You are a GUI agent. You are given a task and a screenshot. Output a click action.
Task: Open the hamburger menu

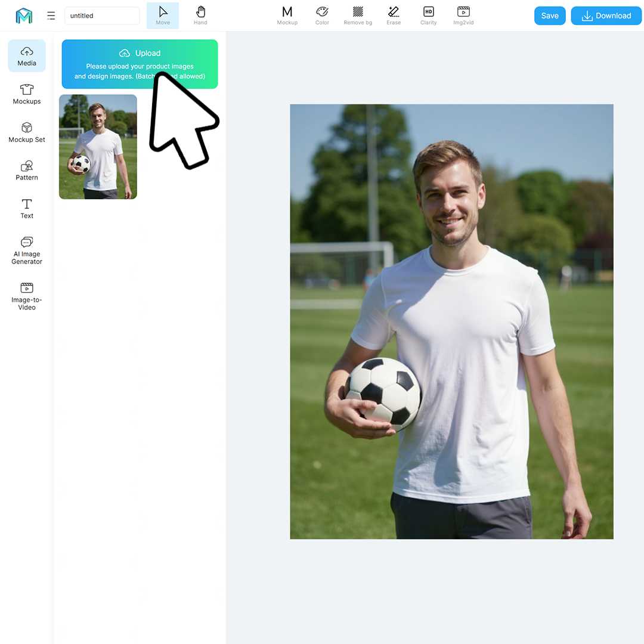tap(51, 16)
